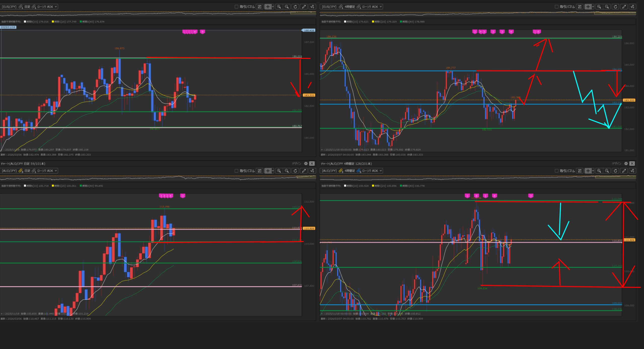
Task: Click horizontal lines list icon on EUR/JPY 4-hour chart
Action: click(x=580, y=7)
